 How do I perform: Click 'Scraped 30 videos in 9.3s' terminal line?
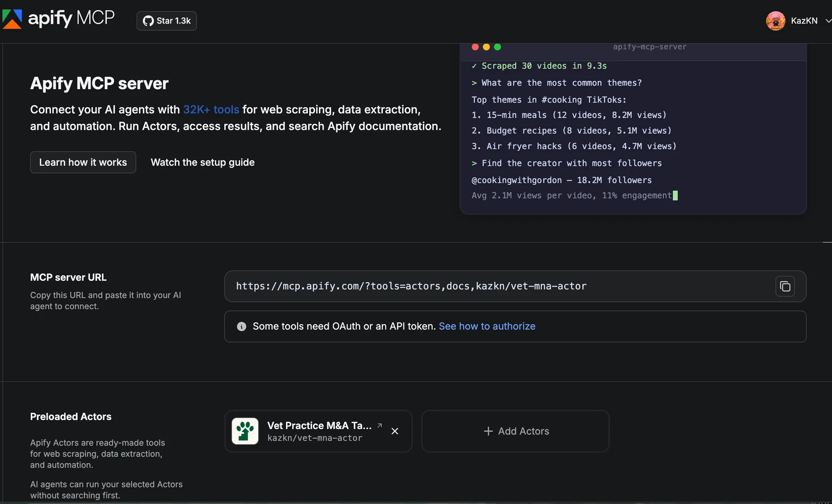539,66
